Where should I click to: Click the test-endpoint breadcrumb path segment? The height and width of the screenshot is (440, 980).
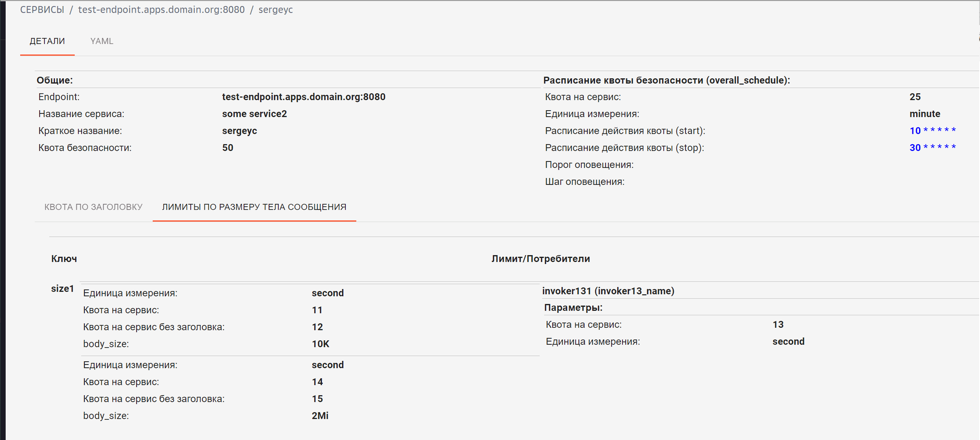(161, 10)
